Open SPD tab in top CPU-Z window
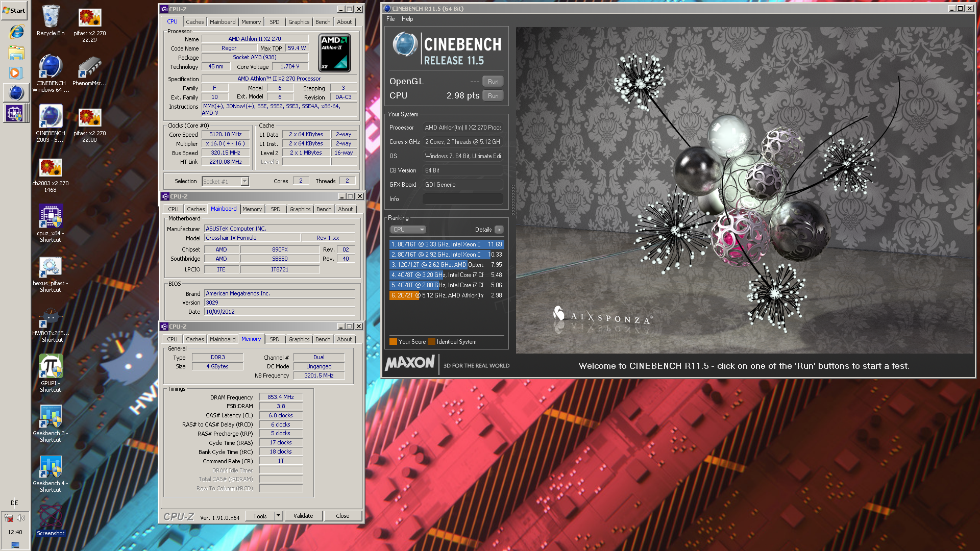980x551 pixels. (x=275, y=22)
